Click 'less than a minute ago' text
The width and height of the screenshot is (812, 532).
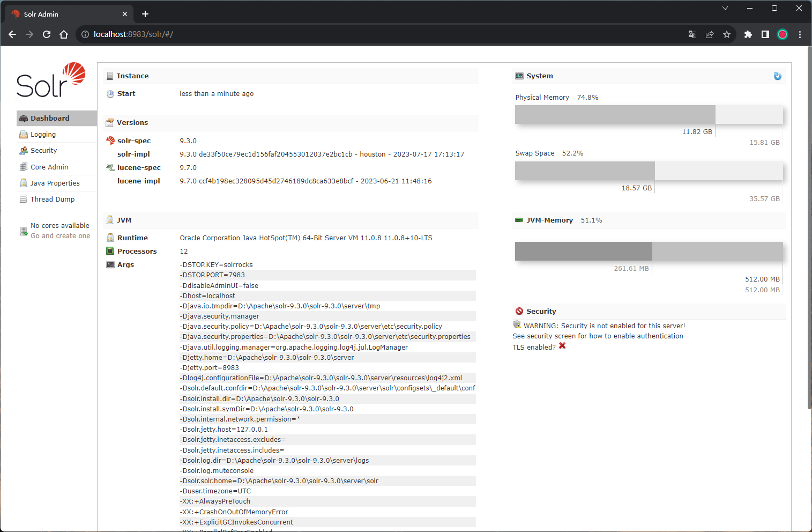click(217, 94)
